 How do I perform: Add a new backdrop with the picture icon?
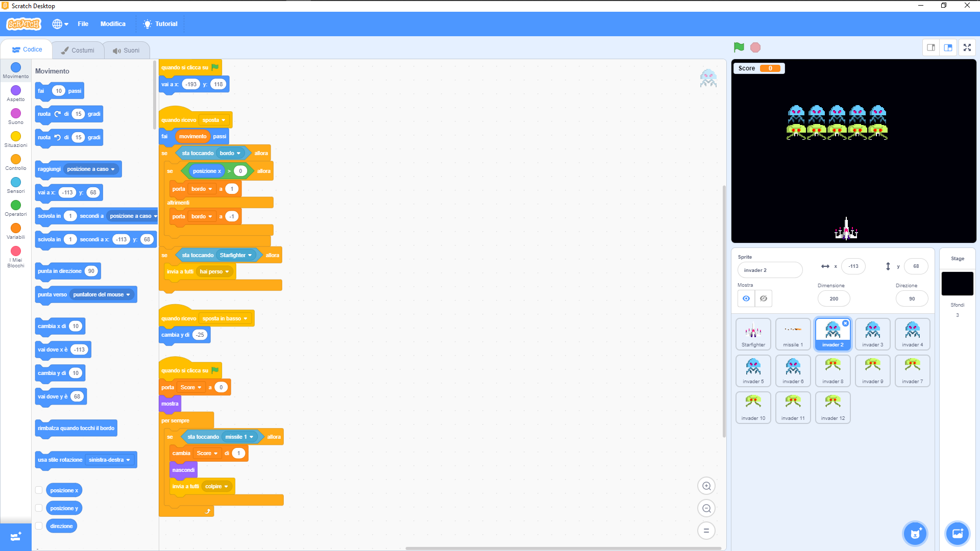coord(958,533)
